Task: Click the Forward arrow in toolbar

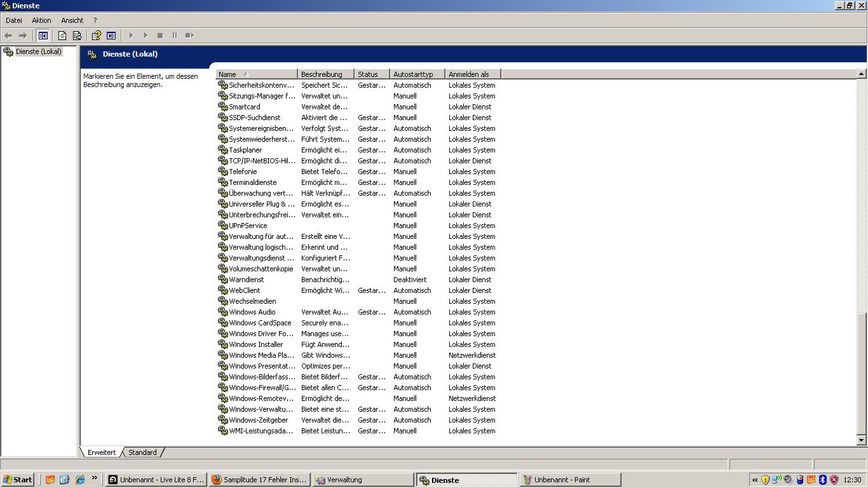Action: [23, 36]
